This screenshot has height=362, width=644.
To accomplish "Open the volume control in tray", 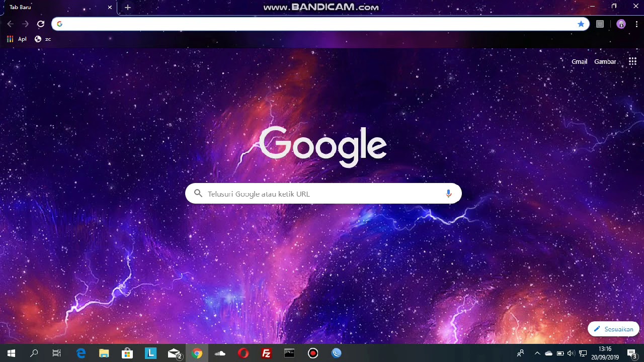I will pyautogui.click(x=571, y=353).
